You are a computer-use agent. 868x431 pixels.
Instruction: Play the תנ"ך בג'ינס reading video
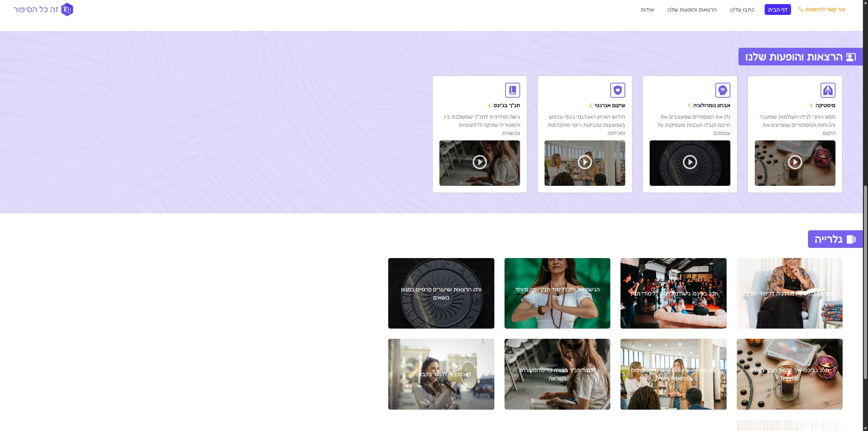click(479, 162)
